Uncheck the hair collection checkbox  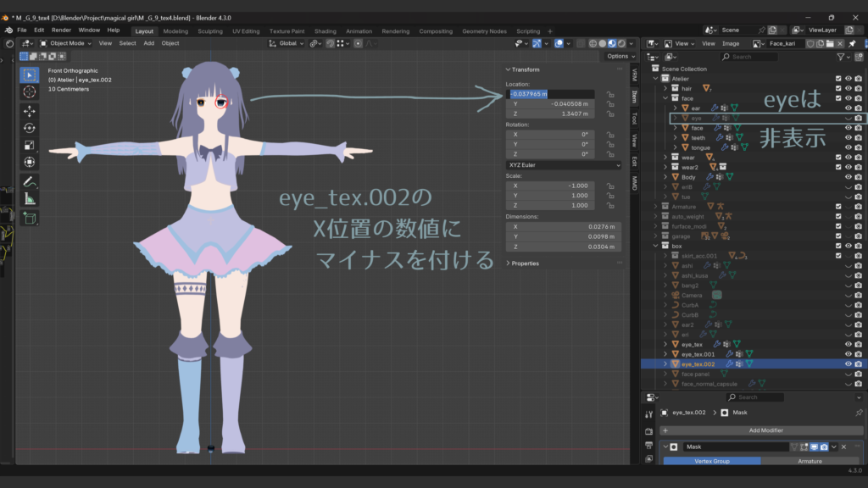[x=838, y=88]
